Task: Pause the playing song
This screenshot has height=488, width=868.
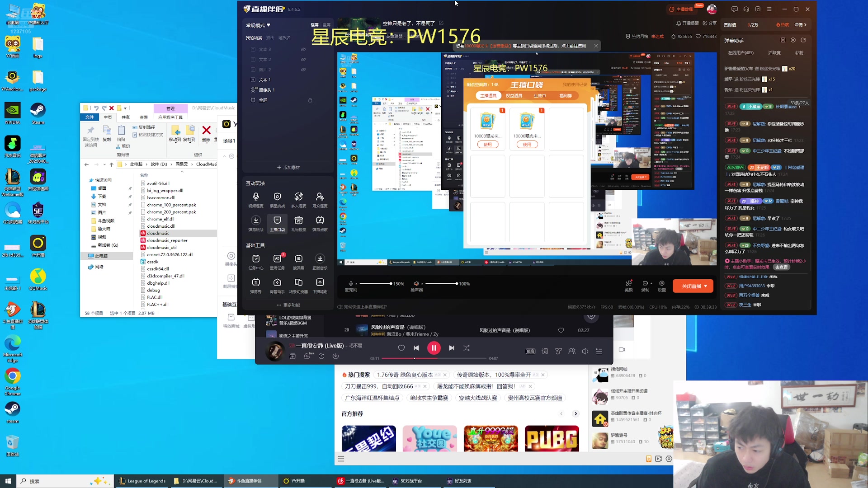Action: [434, 348]
